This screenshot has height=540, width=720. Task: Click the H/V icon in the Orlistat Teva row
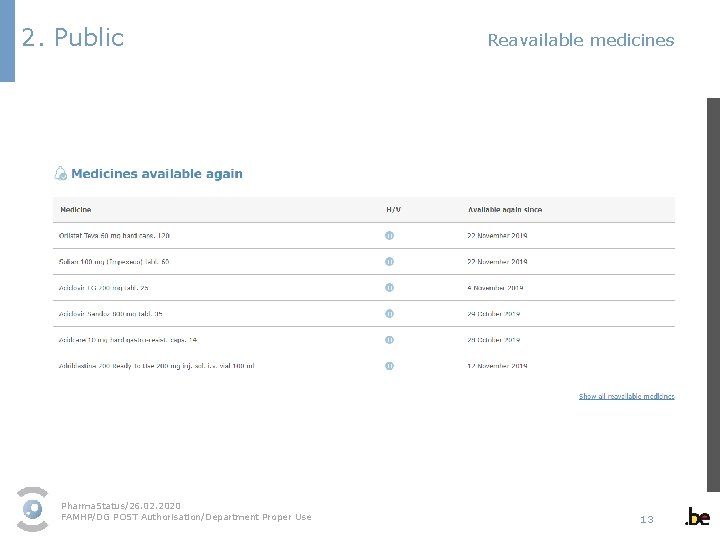[x=389, y=236]
